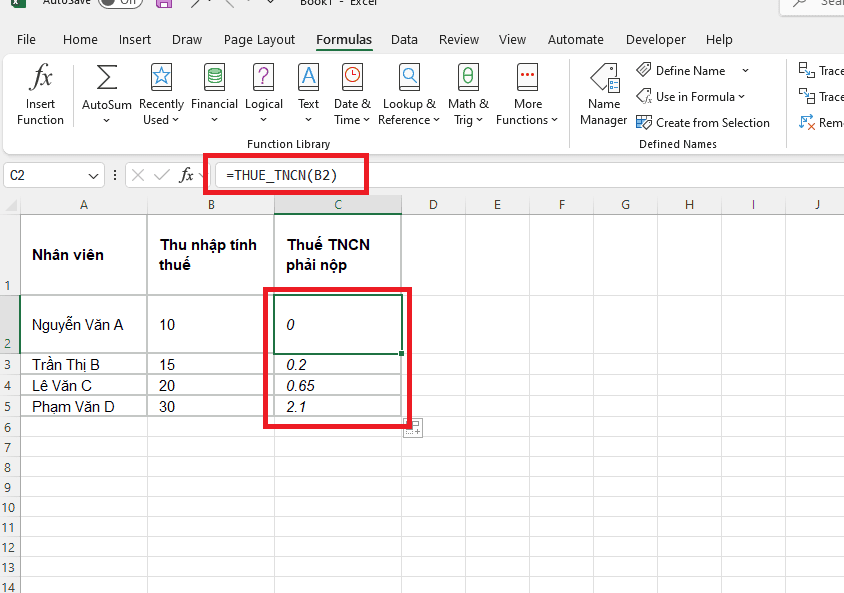This screenshot has width=844, height=593.
Task: Open the Home ribbon tab
Action: point(80,40)
